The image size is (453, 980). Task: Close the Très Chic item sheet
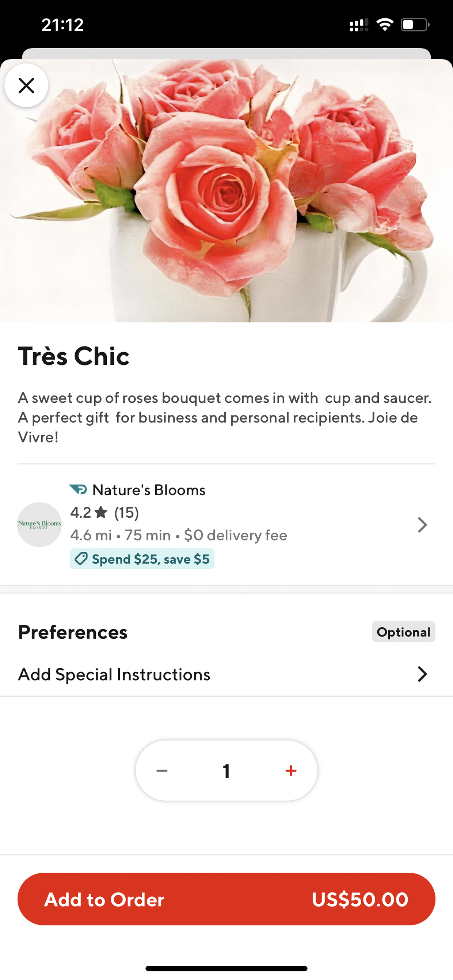[x=26, y=85]
